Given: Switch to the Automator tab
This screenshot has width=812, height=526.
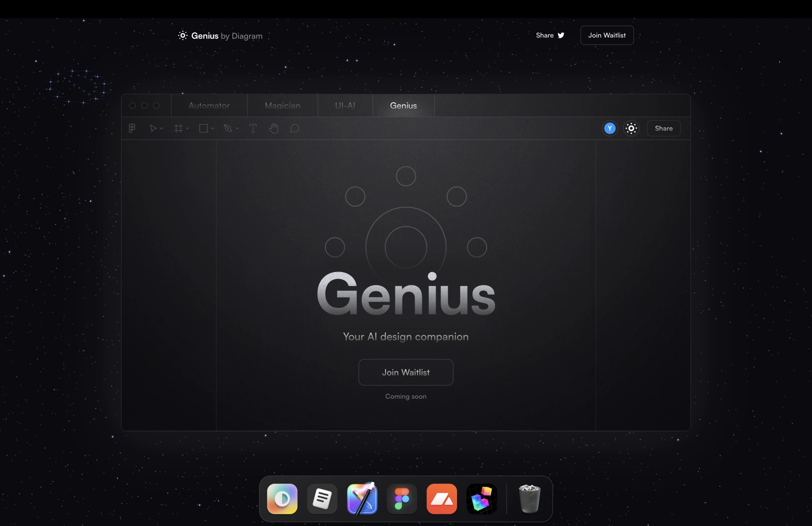Looking at the screenshot, I should coord(209,106).
